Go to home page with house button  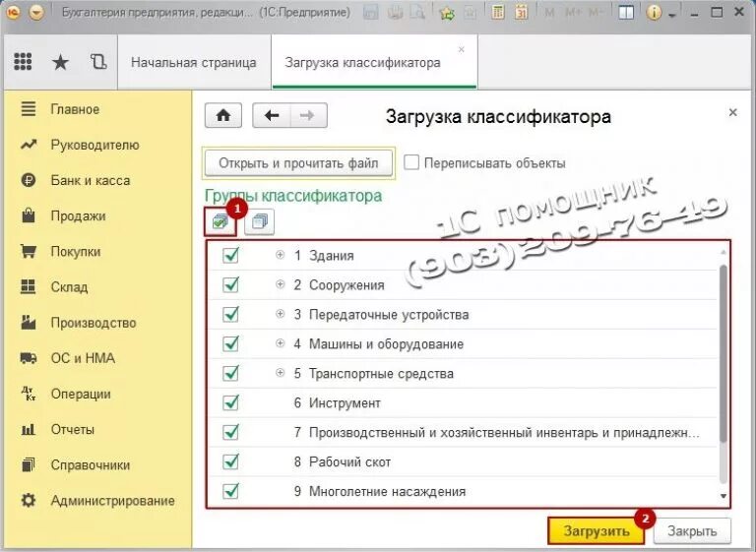pos(223,115)
